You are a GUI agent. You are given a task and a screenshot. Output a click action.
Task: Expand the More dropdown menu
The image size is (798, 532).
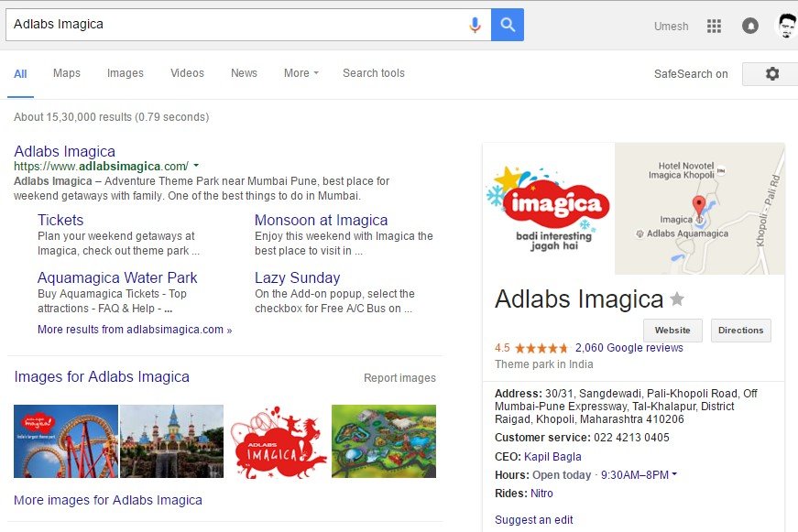tap(301, 73)
